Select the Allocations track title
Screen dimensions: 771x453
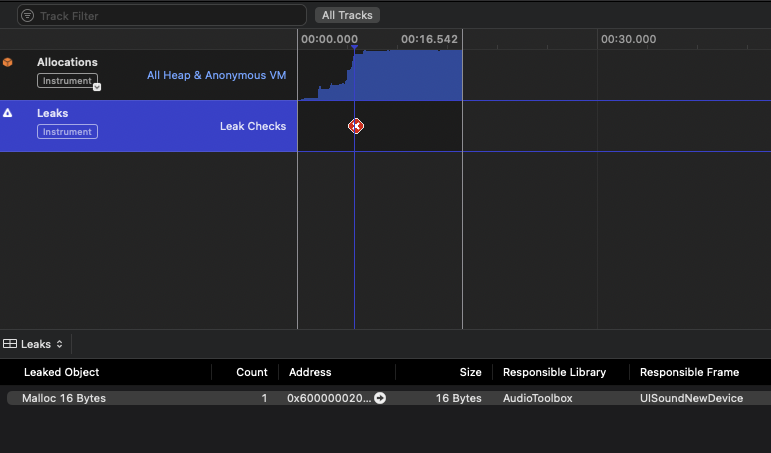[x=67, y=62]
